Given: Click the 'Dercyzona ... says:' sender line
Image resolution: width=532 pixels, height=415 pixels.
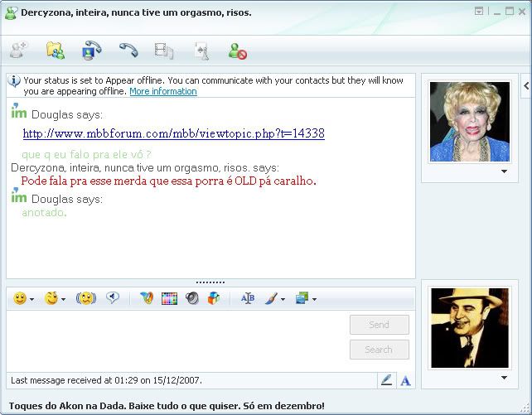Looking at the screenshot, I should tap(145, 168).
